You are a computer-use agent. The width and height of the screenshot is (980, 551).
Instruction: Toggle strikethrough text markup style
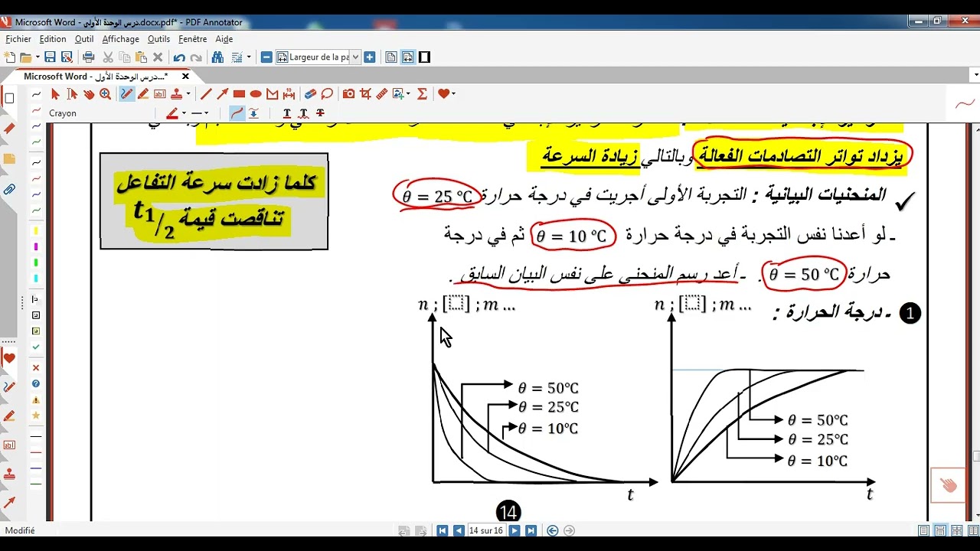point(321,113)
